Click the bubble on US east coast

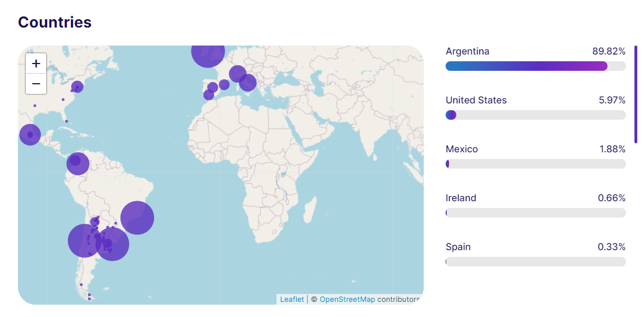77,87
